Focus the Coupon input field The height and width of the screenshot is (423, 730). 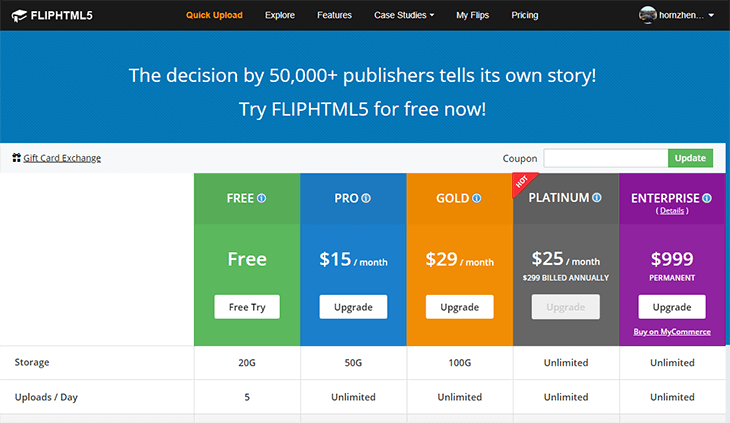coord(606,158)
